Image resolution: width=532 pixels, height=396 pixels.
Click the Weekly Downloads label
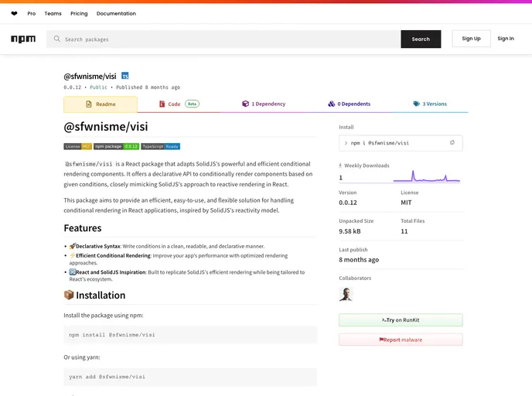(x=367, y=166)
